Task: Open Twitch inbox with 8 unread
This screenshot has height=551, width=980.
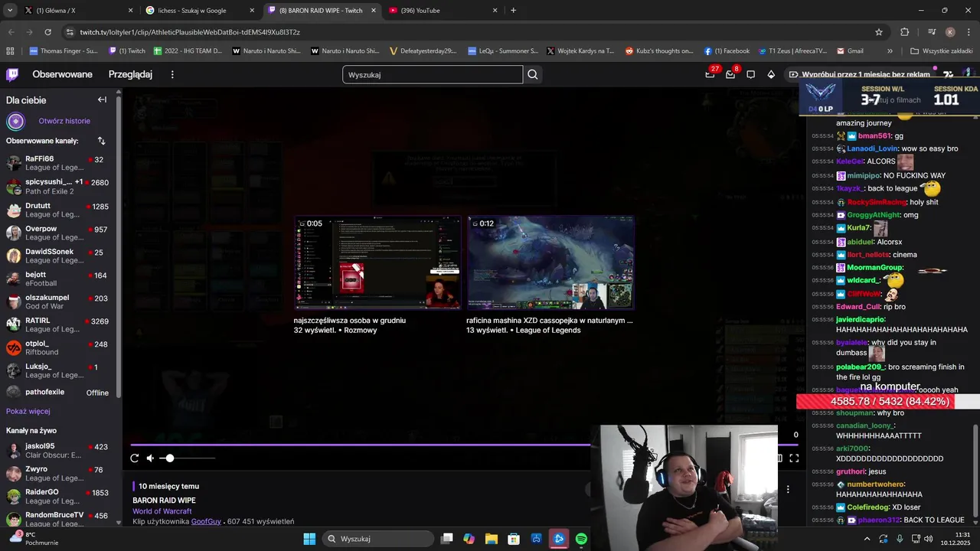Action: 730,74
